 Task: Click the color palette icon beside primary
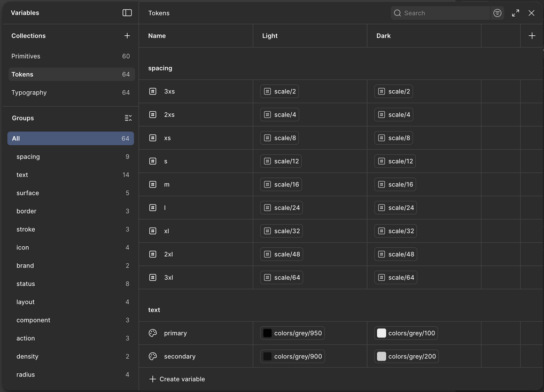pos(153,333)
